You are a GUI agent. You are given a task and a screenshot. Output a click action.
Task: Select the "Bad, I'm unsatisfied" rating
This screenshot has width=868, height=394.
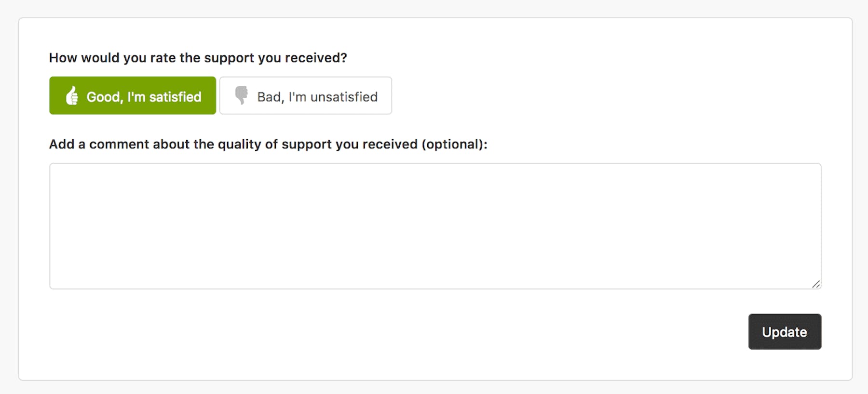tap(306, 95)
